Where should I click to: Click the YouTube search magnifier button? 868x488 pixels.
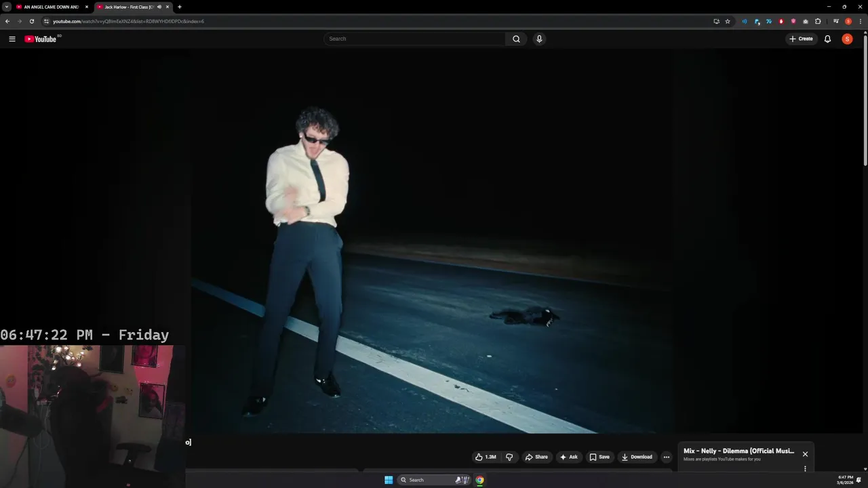[516, 39]
